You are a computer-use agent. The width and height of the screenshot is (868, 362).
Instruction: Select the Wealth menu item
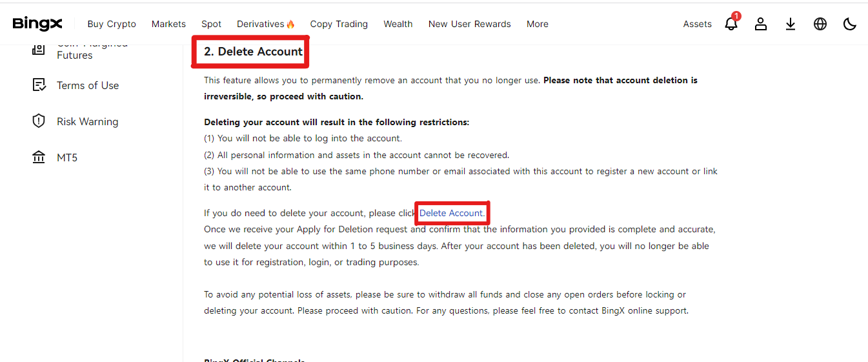pos(398,24)
